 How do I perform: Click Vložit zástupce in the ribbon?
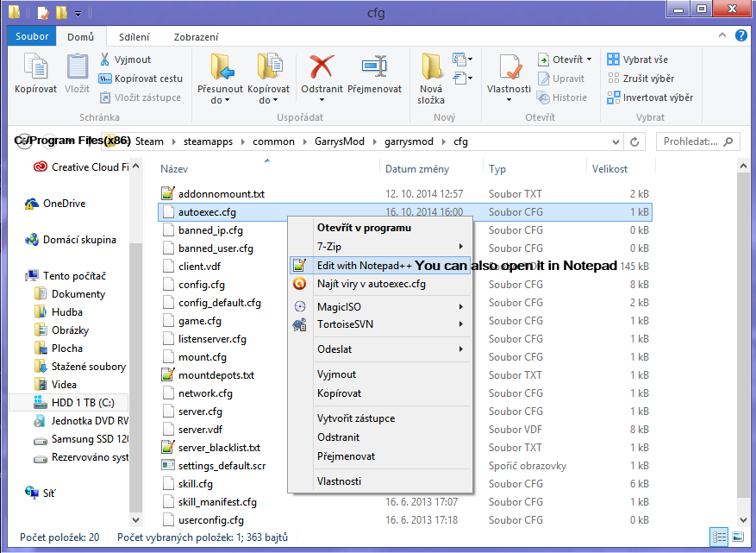tap(141, 97)
